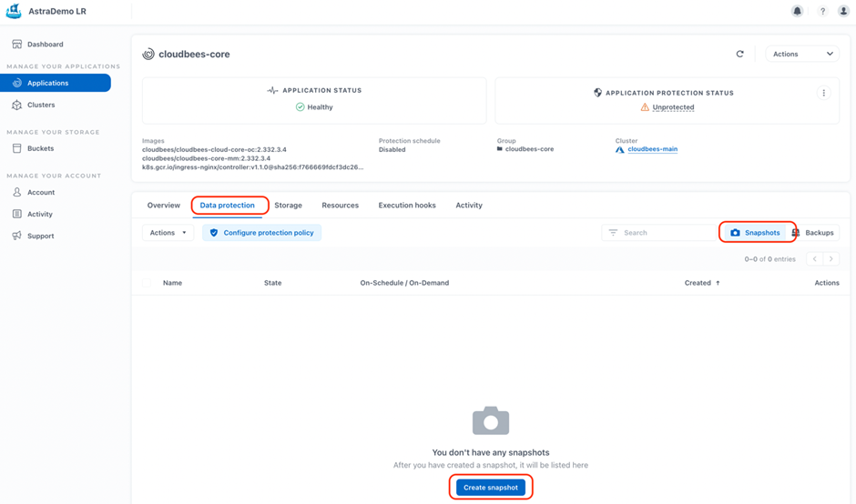Go to next page of entries
Image resolution: width=856 pixels, height=504 pixels.
point(831,259)
